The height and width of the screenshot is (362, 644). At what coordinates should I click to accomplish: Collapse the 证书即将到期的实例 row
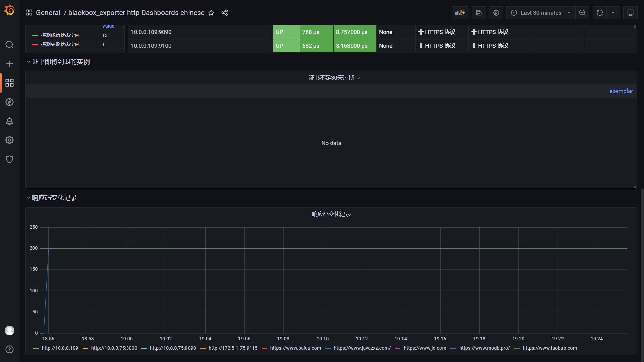(60, 62)
